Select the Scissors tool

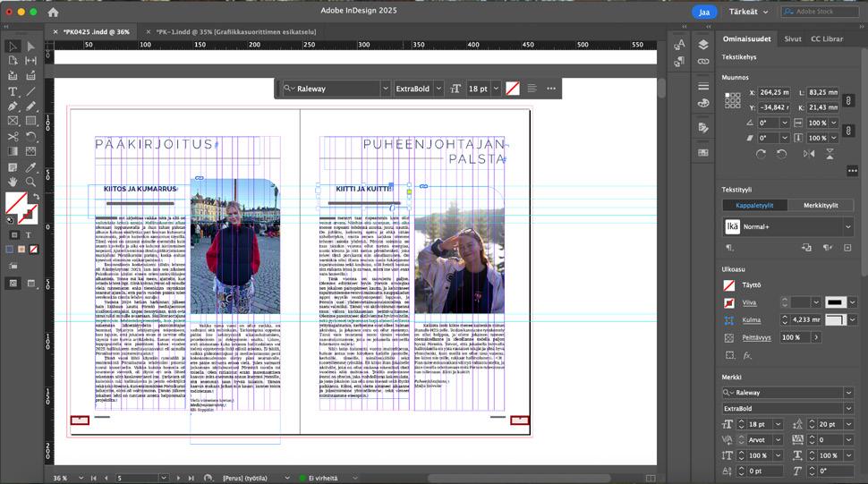pyautogui.click(x=13, y=136)
